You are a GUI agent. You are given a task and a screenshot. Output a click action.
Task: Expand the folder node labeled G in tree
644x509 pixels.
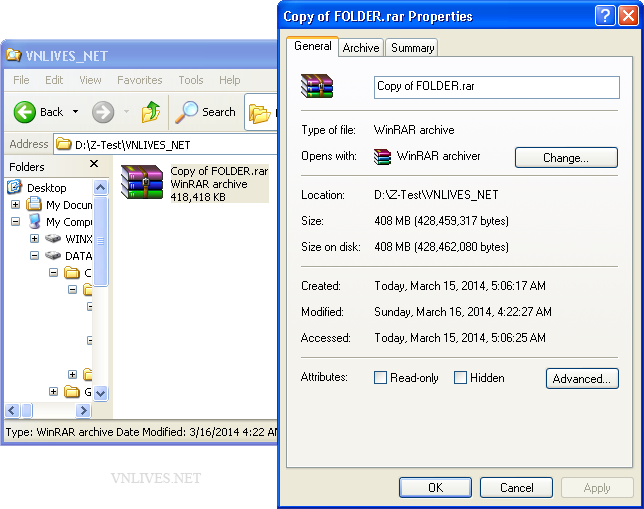coord(53,391)
